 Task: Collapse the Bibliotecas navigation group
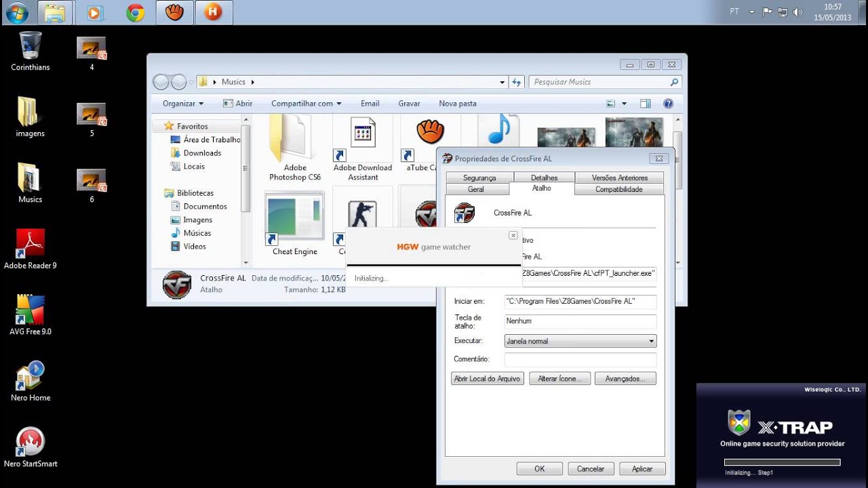click(x=157, y=193)
